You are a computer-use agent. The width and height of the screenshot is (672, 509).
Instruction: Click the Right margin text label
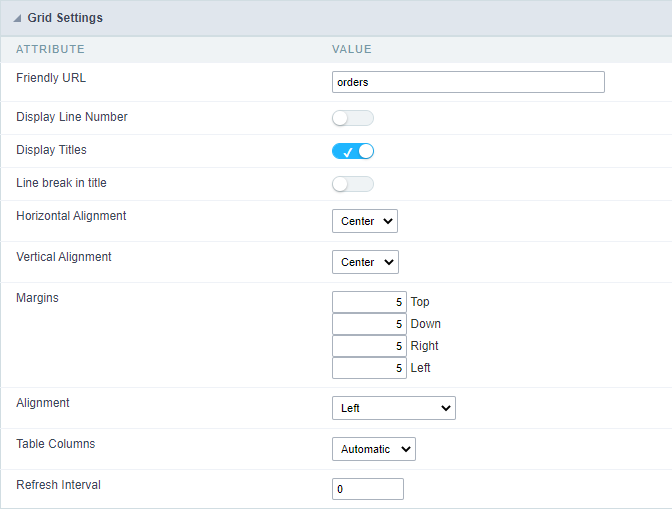[424, 346]
